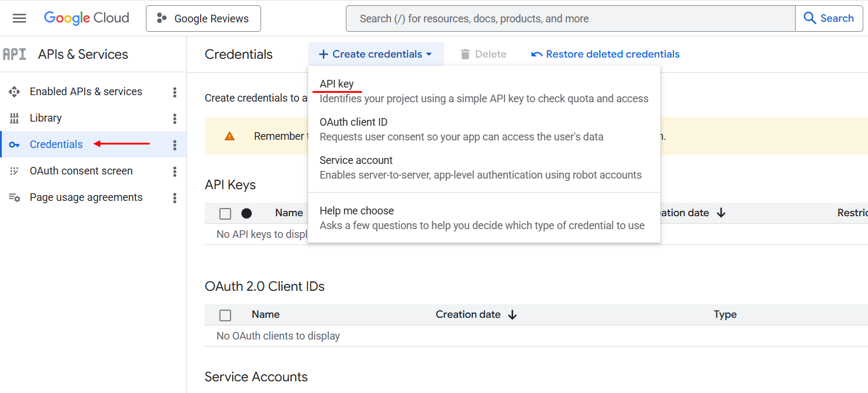Open more options for Enabled APIs & services
The image size is (868, 393).
point(175,92)
